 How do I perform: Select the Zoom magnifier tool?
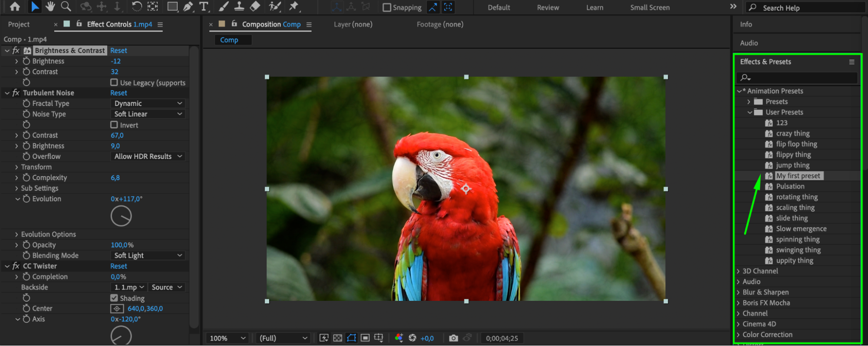pyautogui.click(x=66, y=7)
